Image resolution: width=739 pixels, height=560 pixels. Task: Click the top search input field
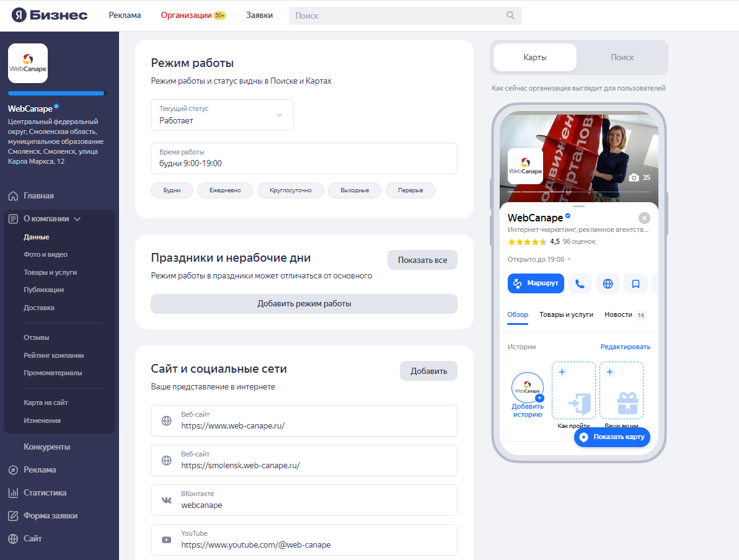[x=405, y=16]
